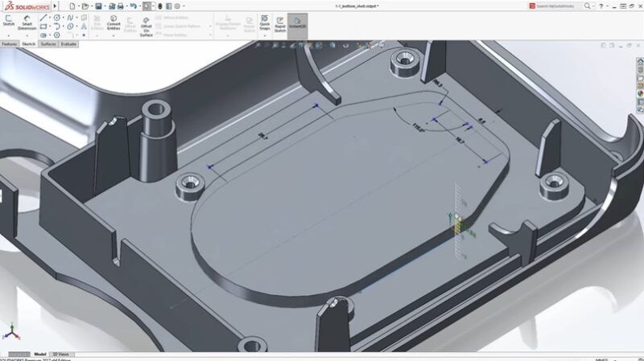Click the Undo arrow icon

133,6
